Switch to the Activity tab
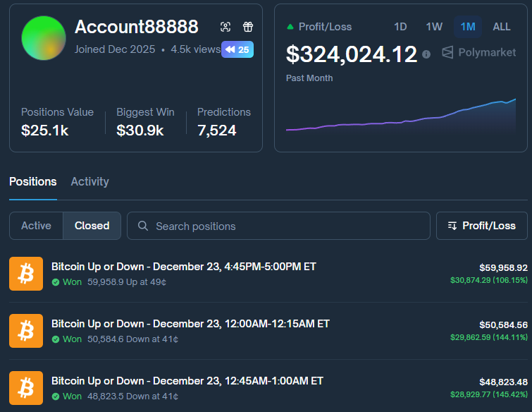This screenshot has height=412, width=532. pos(90,182)
